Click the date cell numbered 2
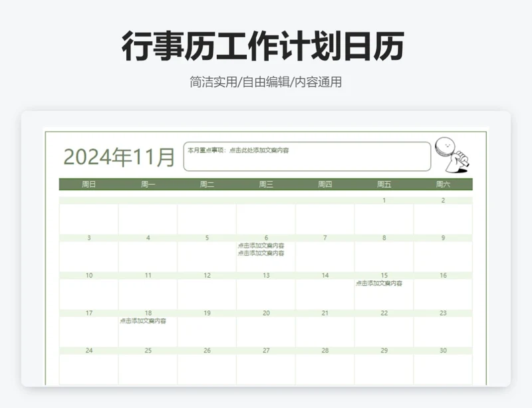 tap(443, 200)
